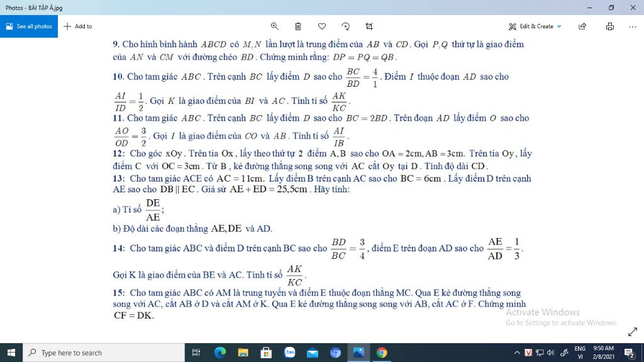
Task: Open the Mail app from the taskbar
Action: [313, 353]
